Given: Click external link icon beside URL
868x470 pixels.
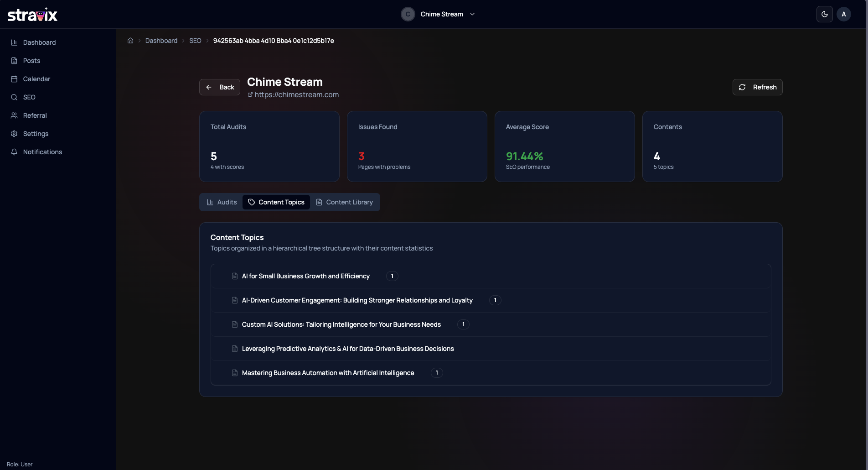Looking at the screenshot, I should point(250,94).
